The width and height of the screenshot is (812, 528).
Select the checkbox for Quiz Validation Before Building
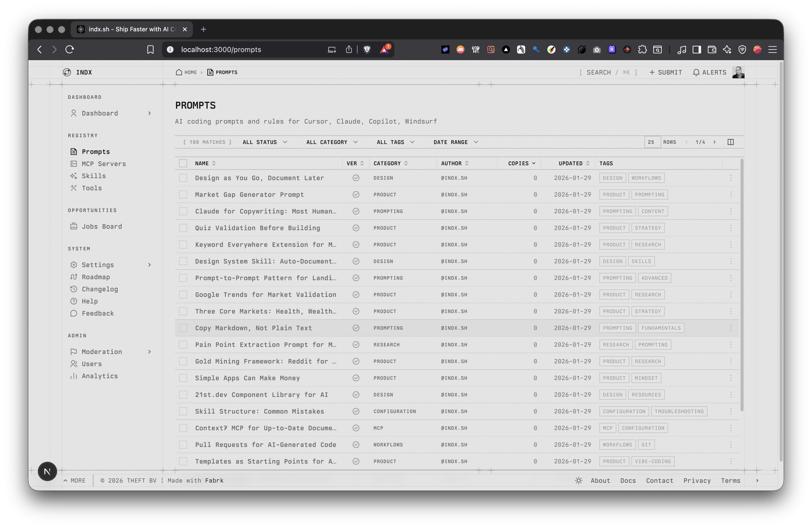tap(183, 228)
